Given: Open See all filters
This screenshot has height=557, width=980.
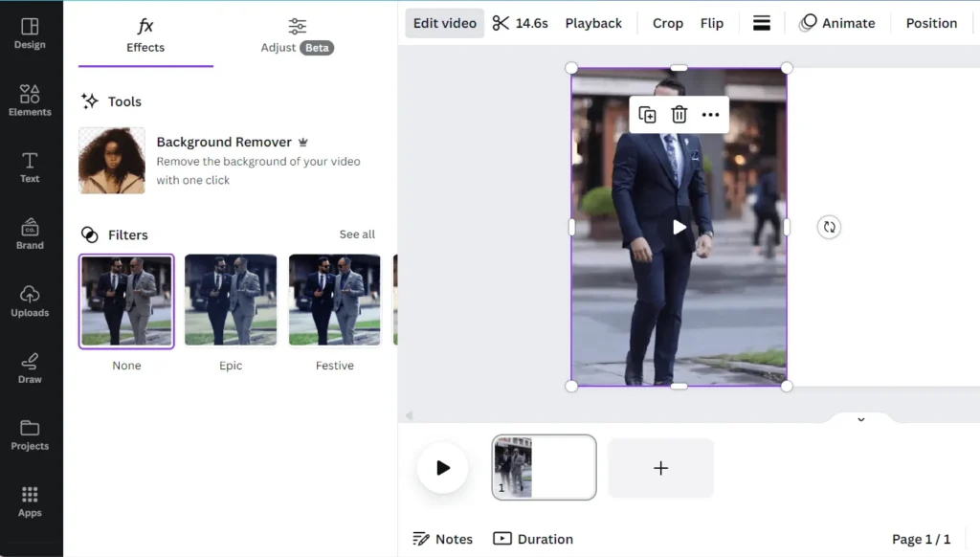Looking at the screenshot, I should (357, 234).
